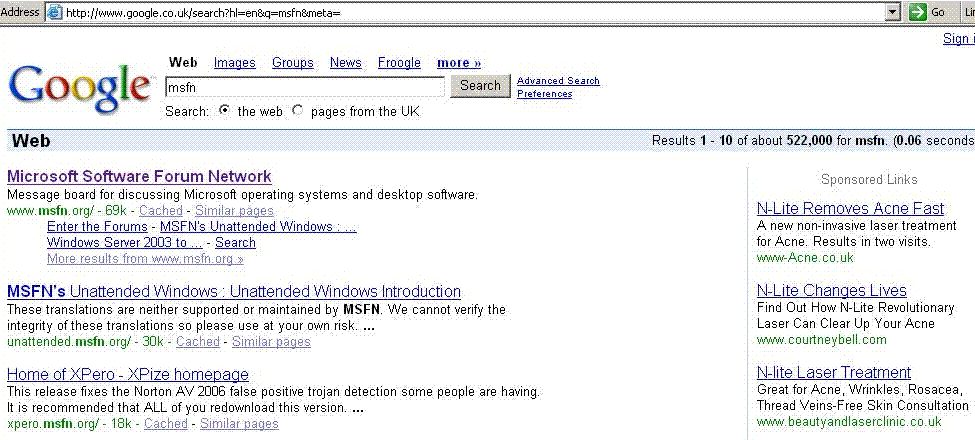The width and height of the screenshot is (975, 440).
Task: Click www.beautyandlaserclinic.co.uk URL text
Action: pos(849,421)
